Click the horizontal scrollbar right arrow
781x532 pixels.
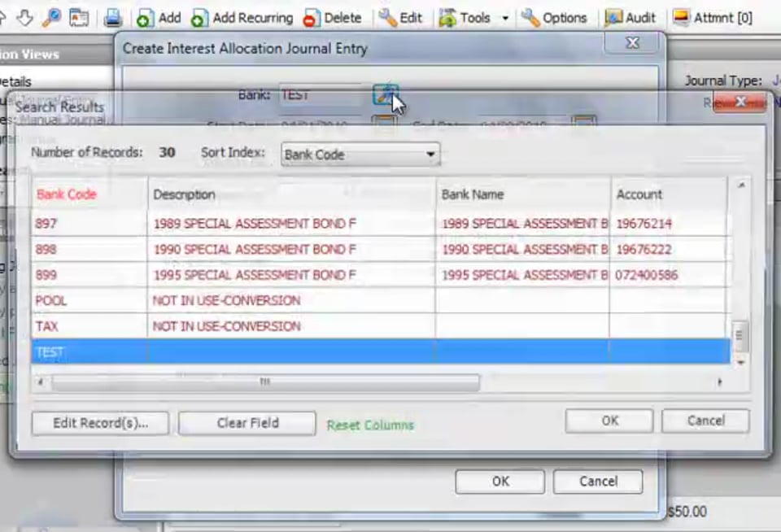720,382
